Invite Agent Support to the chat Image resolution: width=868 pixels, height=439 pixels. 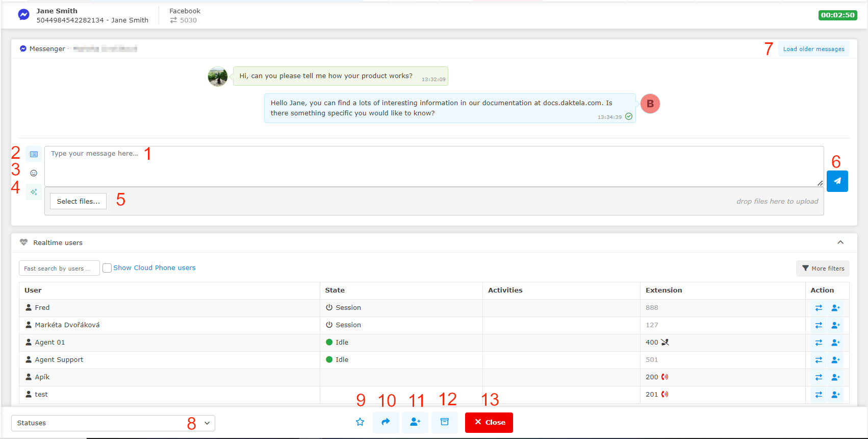[x=835, y=360]
